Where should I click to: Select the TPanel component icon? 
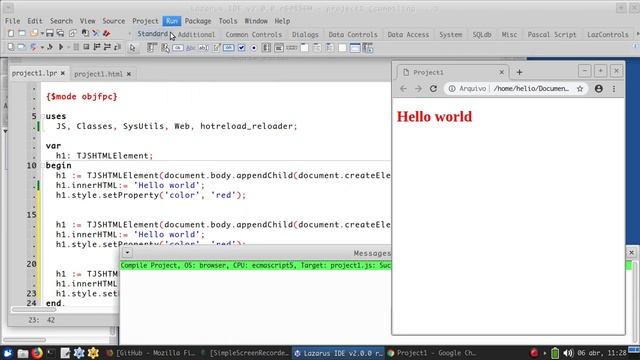coord(342,48)
